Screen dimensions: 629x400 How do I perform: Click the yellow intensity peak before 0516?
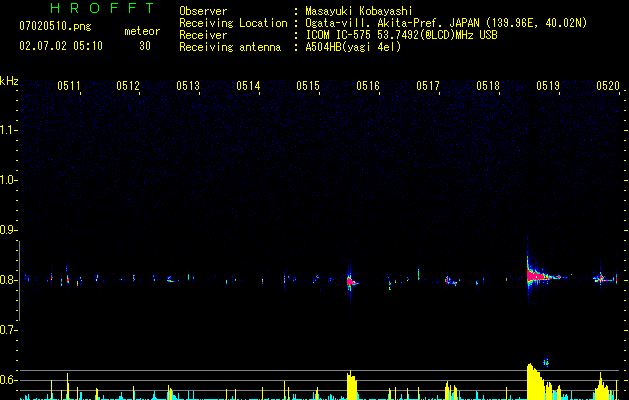(x=351, y=385)
